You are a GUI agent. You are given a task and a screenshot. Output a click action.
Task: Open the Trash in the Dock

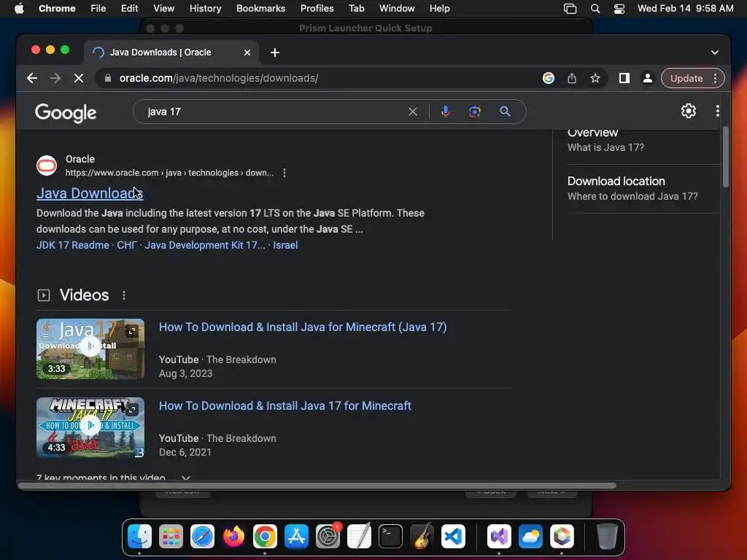[x=607, y=537]
